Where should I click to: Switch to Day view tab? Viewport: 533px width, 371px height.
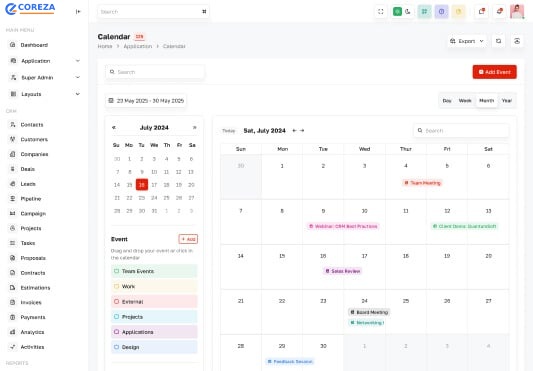click(x=447, y=101)
